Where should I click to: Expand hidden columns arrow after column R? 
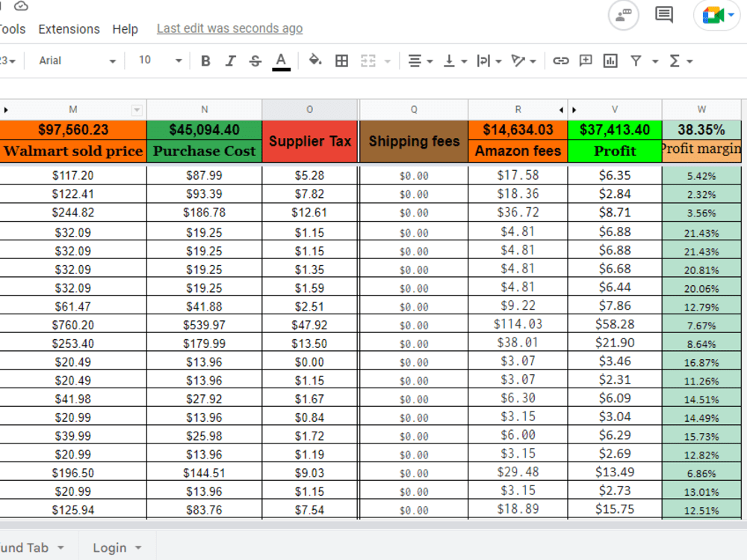561,110
